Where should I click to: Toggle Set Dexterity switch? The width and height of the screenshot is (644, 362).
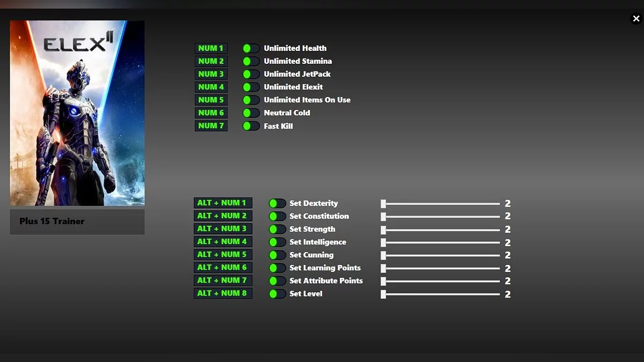[277, 203]
